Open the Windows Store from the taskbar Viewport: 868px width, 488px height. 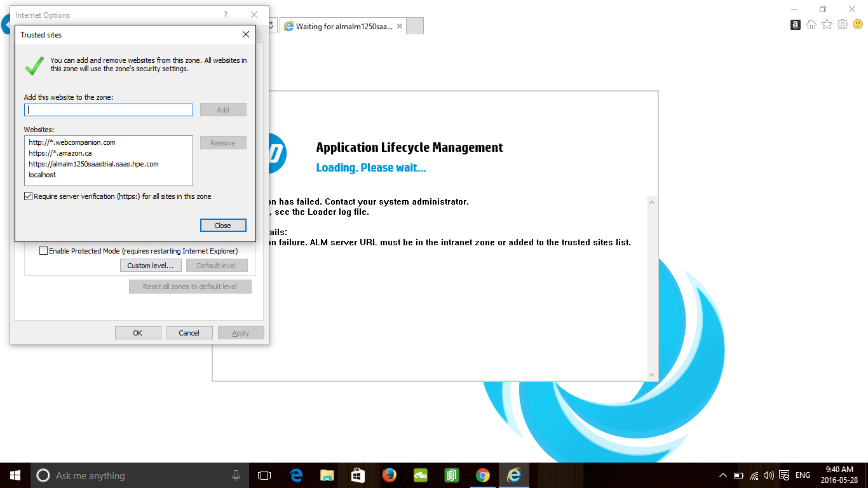(x=358, y=475)
